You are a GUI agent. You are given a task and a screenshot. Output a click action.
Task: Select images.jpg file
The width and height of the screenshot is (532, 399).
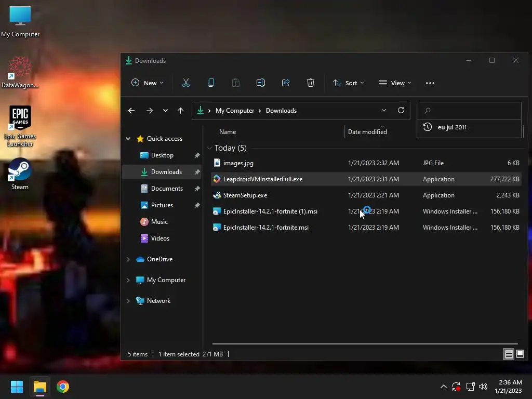pyautogui.click(x=366, y=163)
